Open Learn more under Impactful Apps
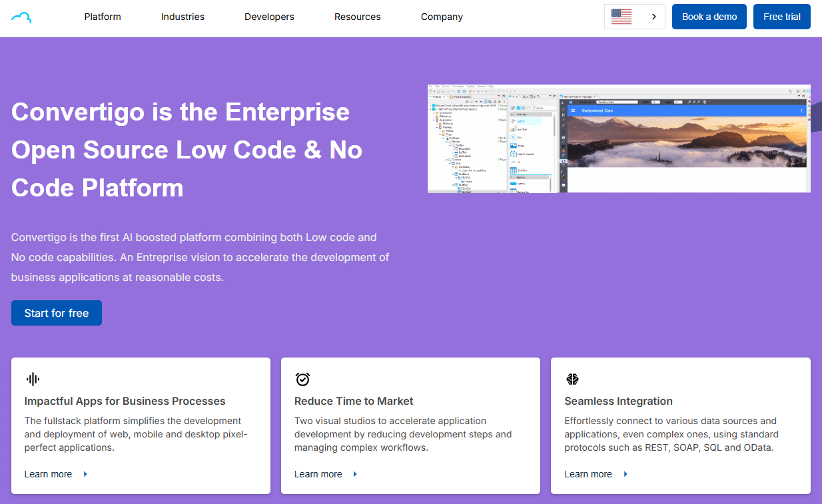Screen dimensions: 822x504 pyautogui.click(x=48, y=474)
